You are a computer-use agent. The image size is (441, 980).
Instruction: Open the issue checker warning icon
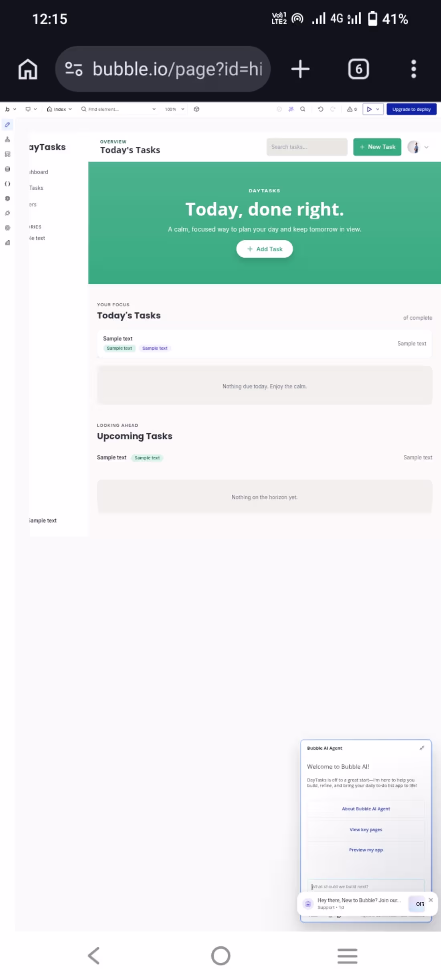pyautogui.click(x=352, y=109)
